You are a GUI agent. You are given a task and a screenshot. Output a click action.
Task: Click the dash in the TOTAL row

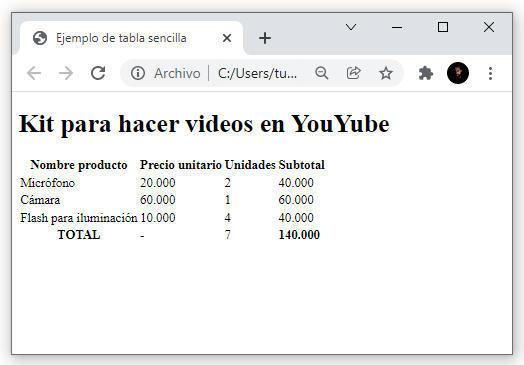142,236
